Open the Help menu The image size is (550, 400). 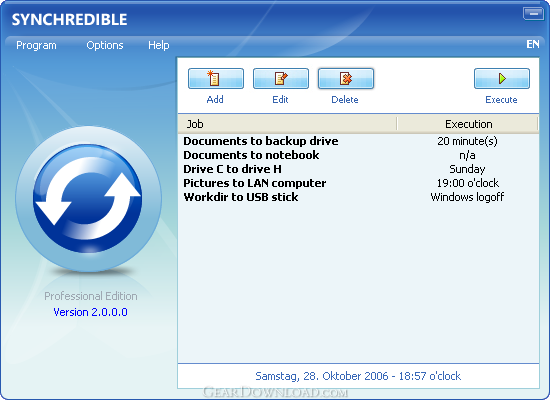(x=159, y=45)
